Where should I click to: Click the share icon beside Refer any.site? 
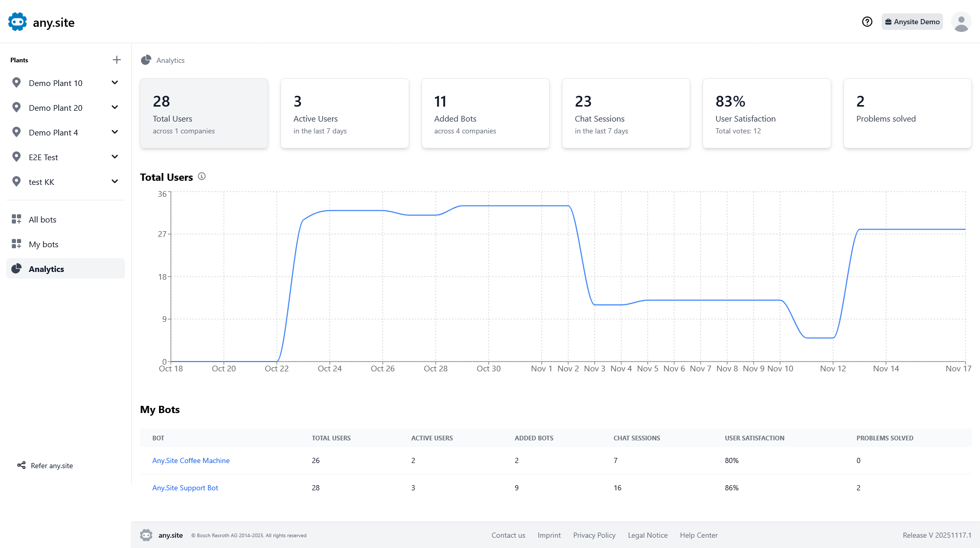(x=21, y=465)
